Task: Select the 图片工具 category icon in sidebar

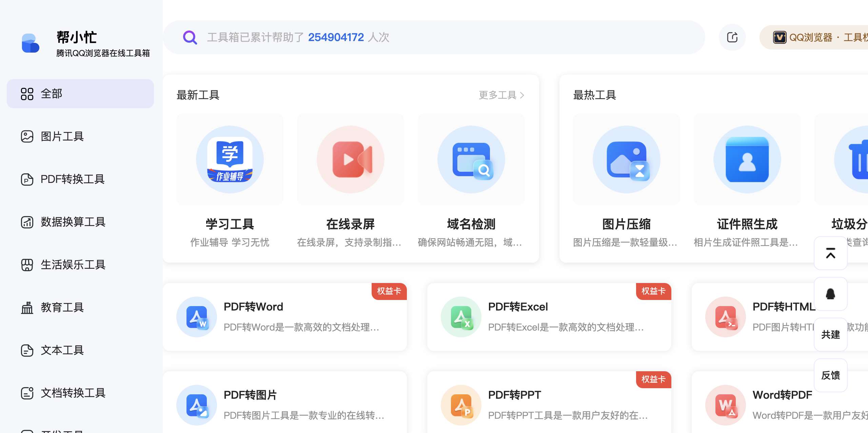Action: [x=27, y=136]
